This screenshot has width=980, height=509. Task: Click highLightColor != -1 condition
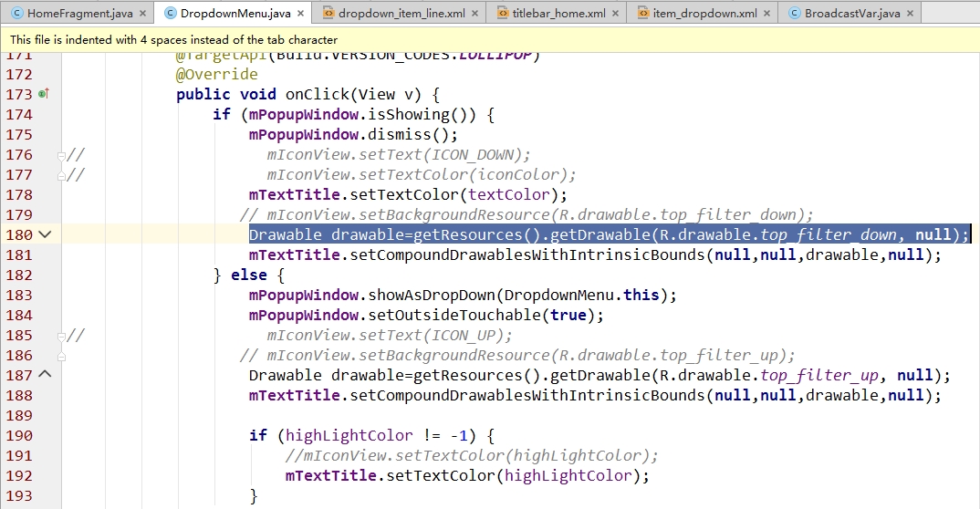click(376, 435)
